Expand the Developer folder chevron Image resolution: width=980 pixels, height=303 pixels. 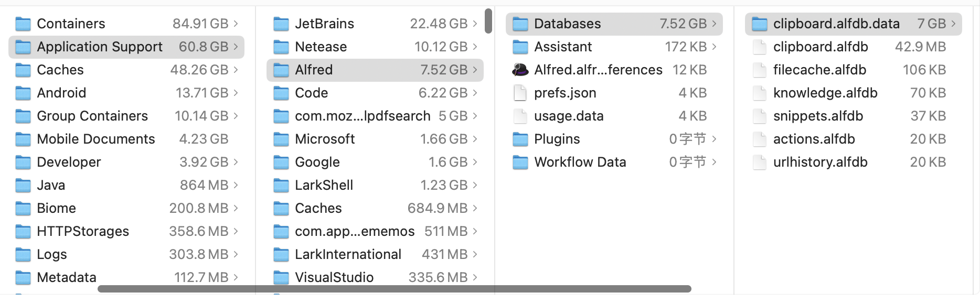236,162
